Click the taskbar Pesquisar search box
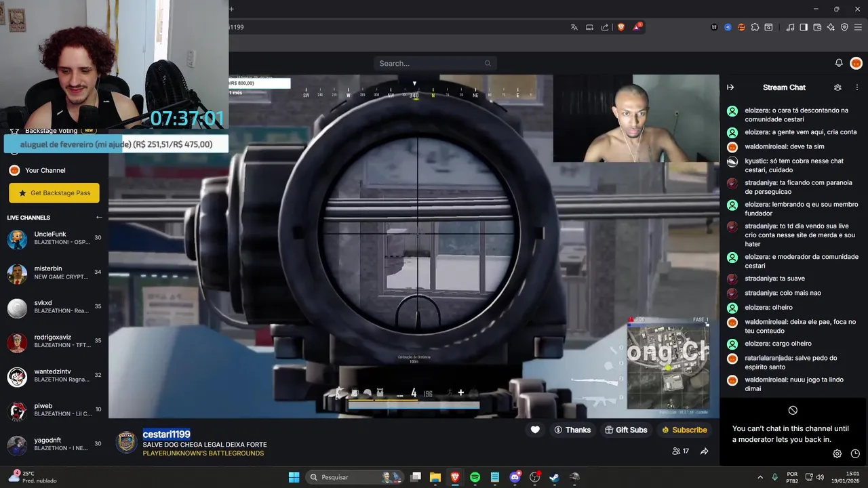Viewport: 868px width, 488px height. (x=354, y=477)
